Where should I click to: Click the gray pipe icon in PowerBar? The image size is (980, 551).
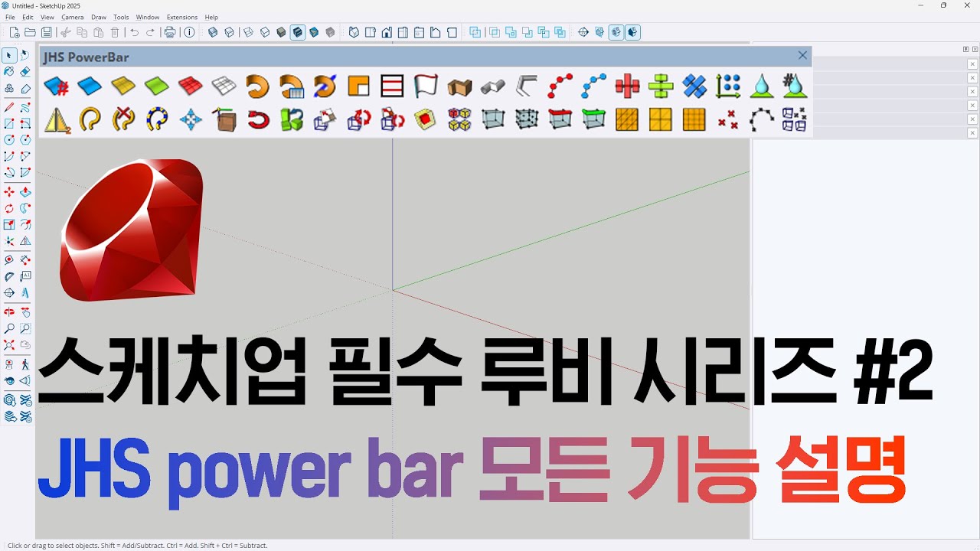pos(493,86)
